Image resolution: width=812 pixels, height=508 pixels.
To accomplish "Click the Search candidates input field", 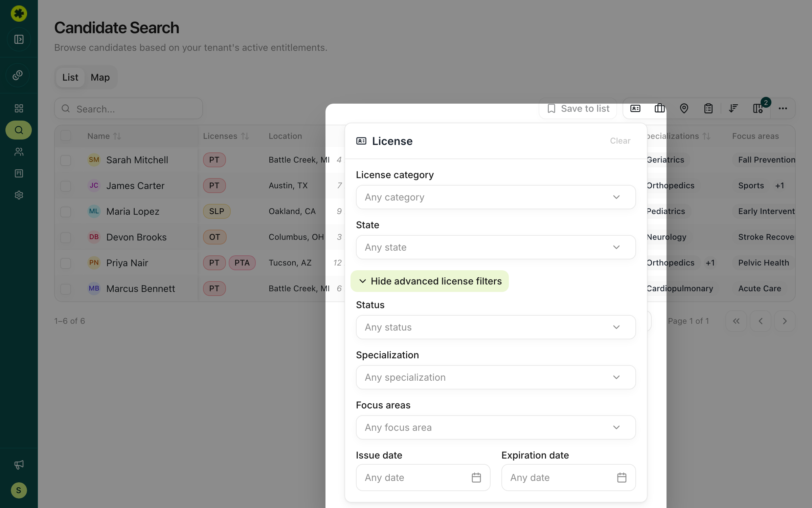I will point(129,109).
